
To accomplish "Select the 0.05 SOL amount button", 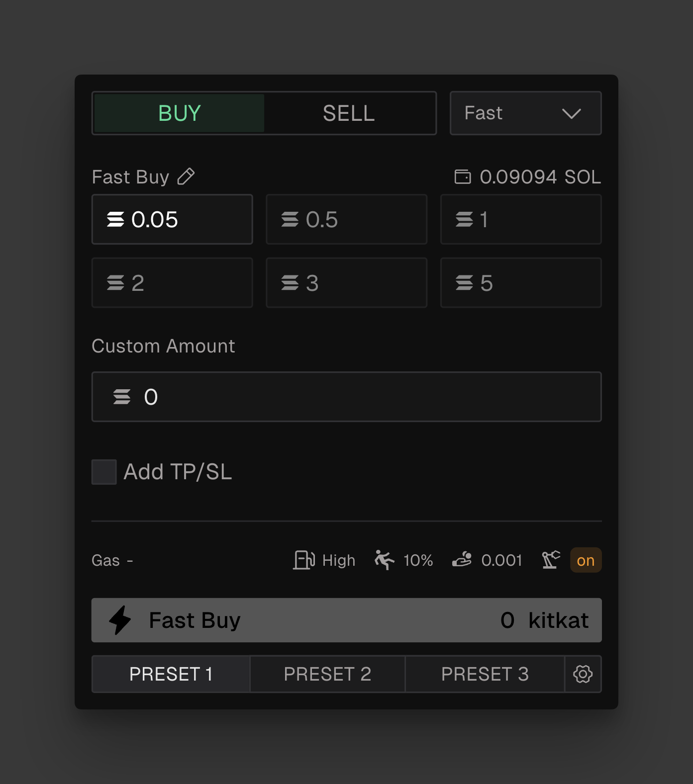I will pyautogui.click(x=172, y=219).
